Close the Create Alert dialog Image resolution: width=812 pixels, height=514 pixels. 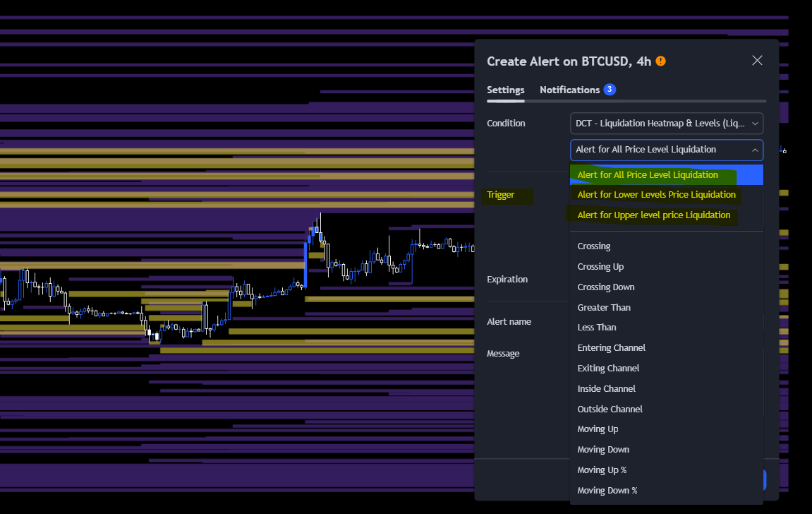tap(757, 60)
